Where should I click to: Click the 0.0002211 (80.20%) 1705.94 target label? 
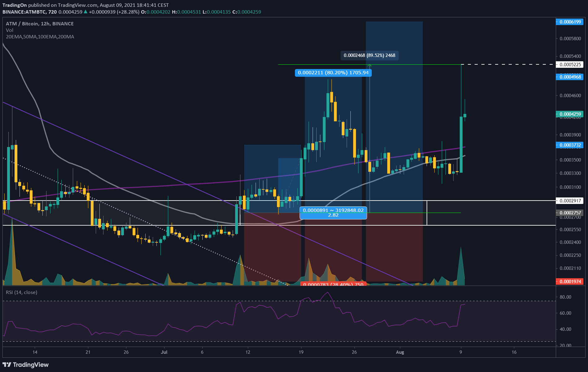[333, 73]
